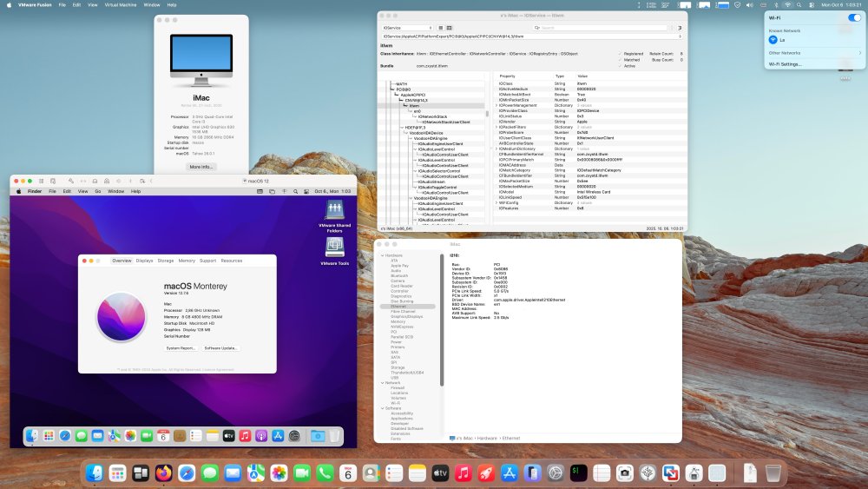This screenshot has width=868, height=489.
Task: Click VMware Fusion in host menu bar
Action: coord(35,5)
